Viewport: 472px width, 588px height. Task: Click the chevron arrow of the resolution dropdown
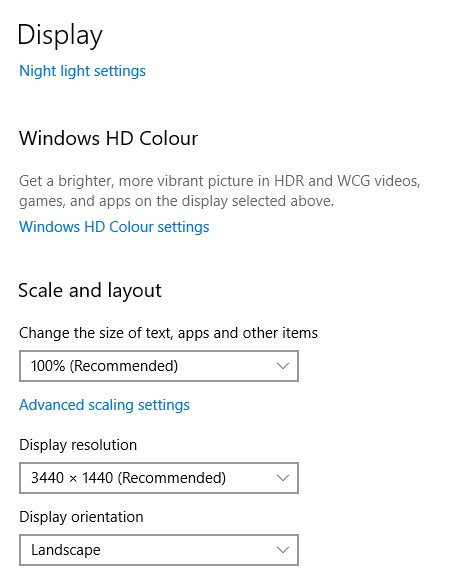click(283, 478)
